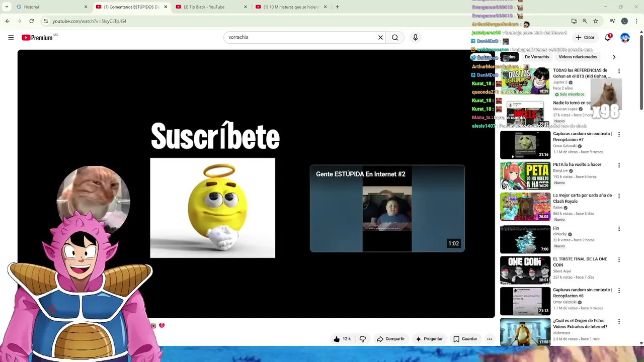This screenshot has width=644, height=362.
Task: Open options for '¿Cuál es el Origen de Estos Videos'
Action: tap(619, 322)
